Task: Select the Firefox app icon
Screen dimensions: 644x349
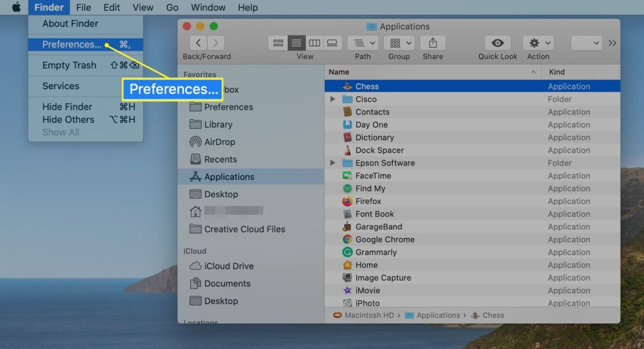Action: [347, 202]
